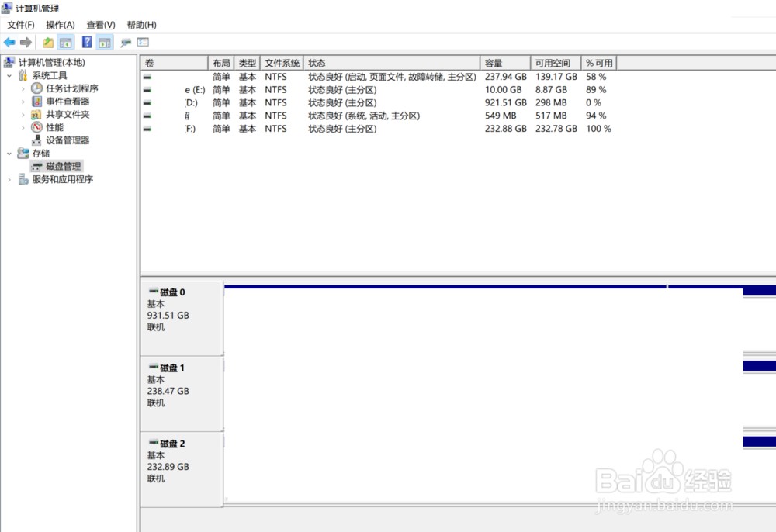Expand the 共享文件夹 node arrow
Screen dimensions: 776x532
[23, 115]
